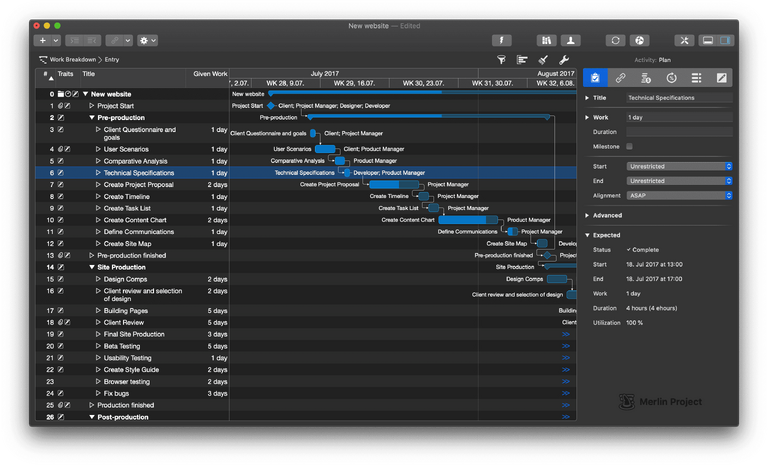This screenshot has width=768, height=465.
Task: Select the Create Content Chart task row
Action: [135, 220]
